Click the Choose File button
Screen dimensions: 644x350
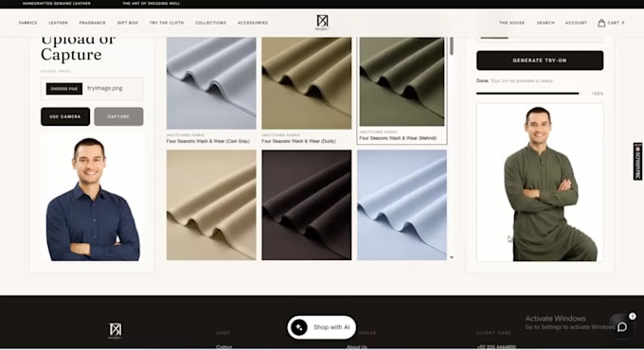pos(64,89)
